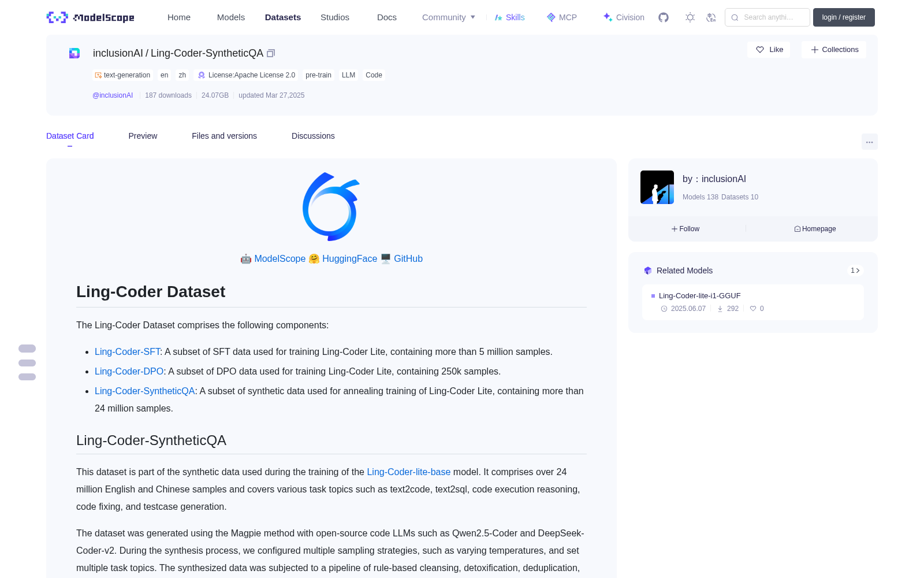Open the HuggingFace link in card
924x578 pixels.
click(349, 259)
